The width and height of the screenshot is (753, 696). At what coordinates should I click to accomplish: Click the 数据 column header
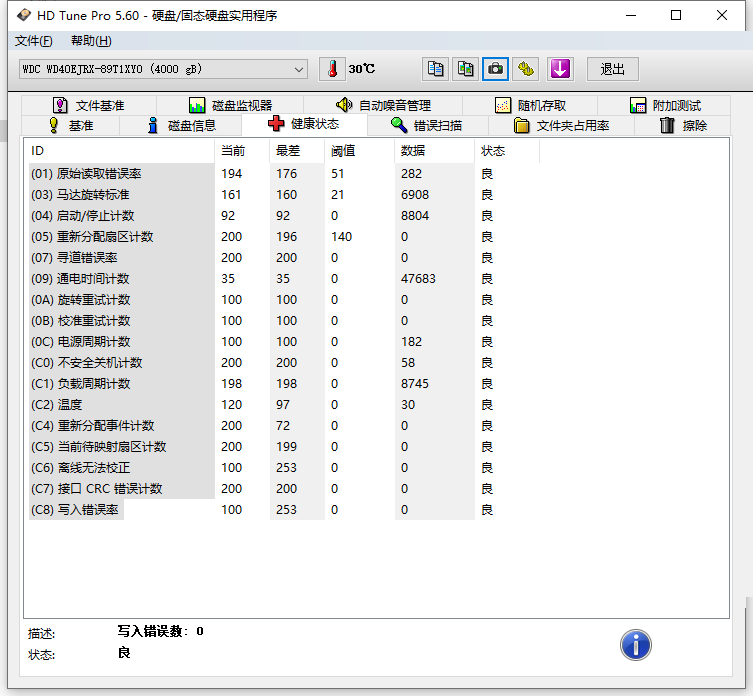point(413,151)
